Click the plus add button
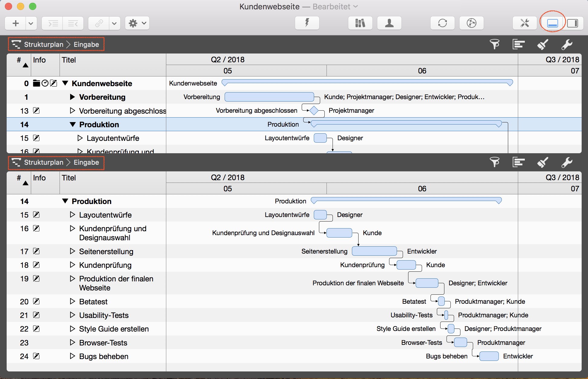Viewport: 588px width, 379px height. point(16,23)
